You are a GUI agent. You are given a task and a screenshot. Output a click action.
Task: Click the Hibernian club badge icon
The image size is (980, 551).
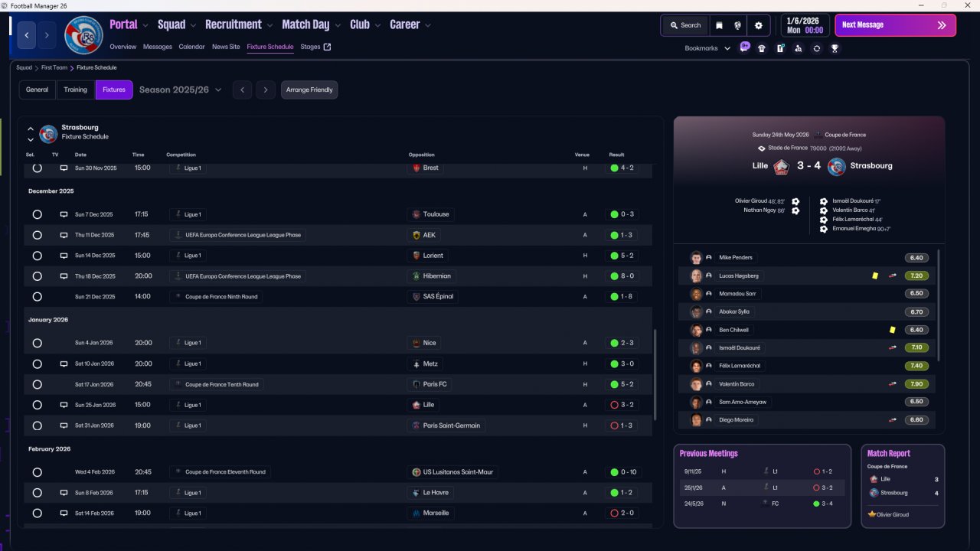pyautogui.click(x=416, y=276)
